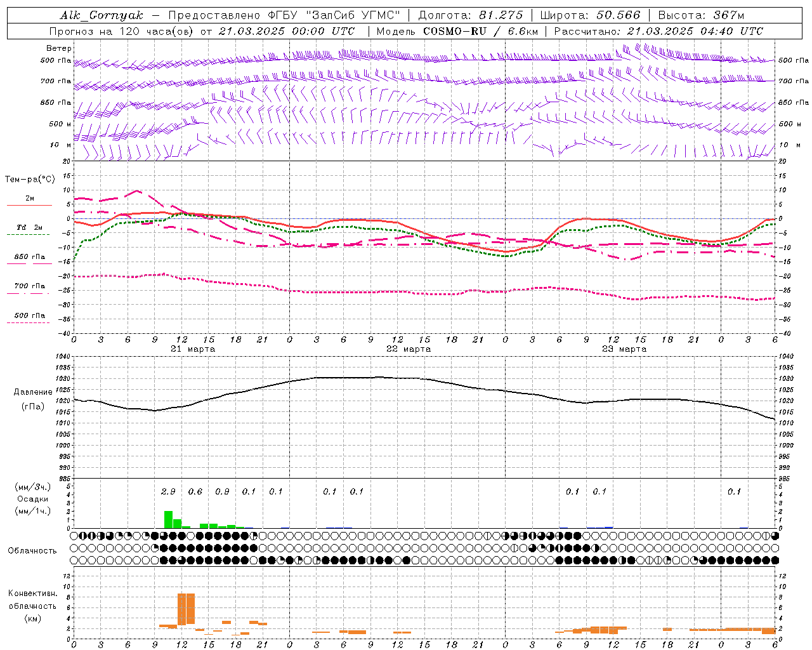Click the tallest orange convective cloud bar

tap(186, 609)
